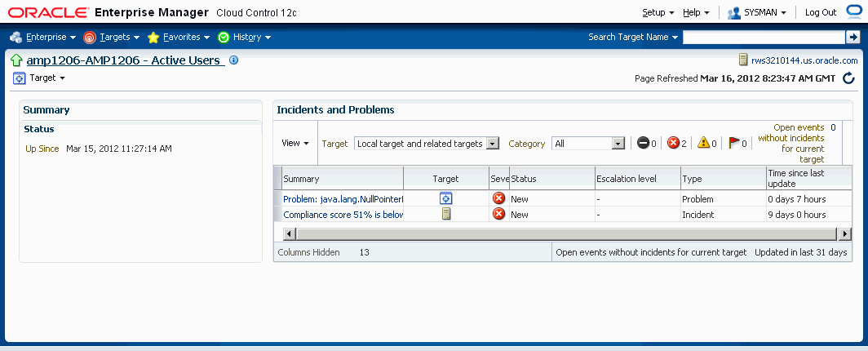
Task: Click 'Updated in last 31 days' text
Action: click(x=801, y=252)
